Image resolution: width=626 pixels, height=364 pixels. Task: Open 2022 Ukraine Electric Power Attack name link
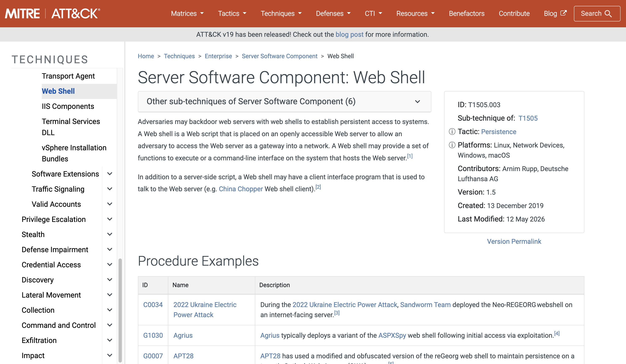click(205, 310)
